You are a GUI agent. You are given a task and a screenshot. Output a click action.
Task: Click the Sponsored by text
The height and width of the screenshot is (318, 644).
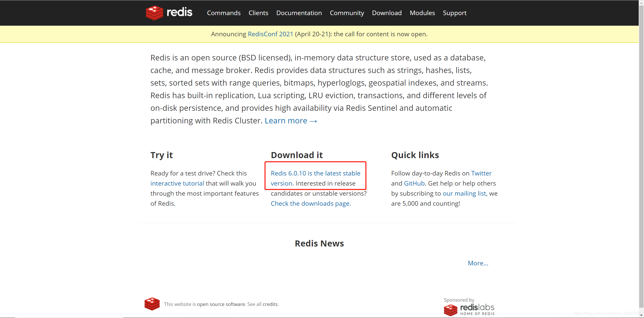(x=459, y=300)
